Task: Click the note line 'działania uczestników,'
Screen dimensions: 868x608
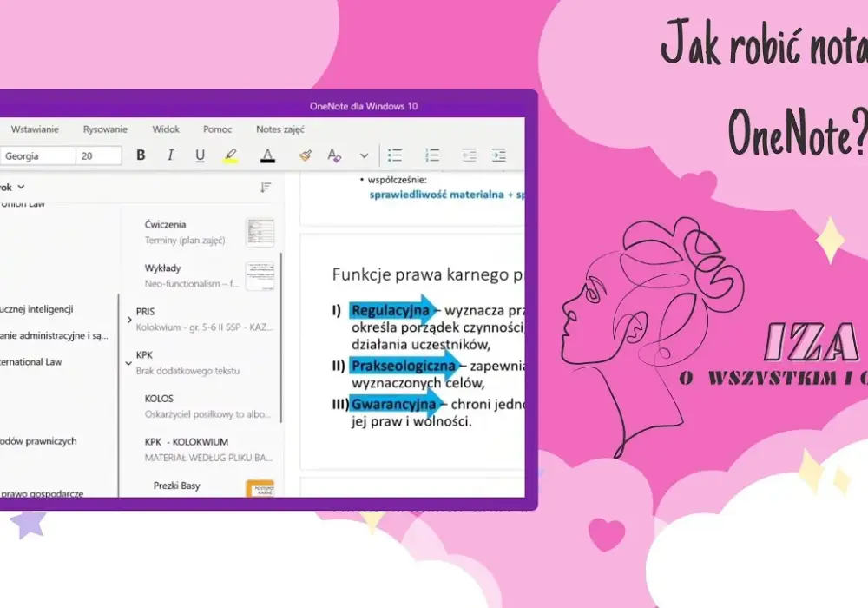Action: [421, 345]
